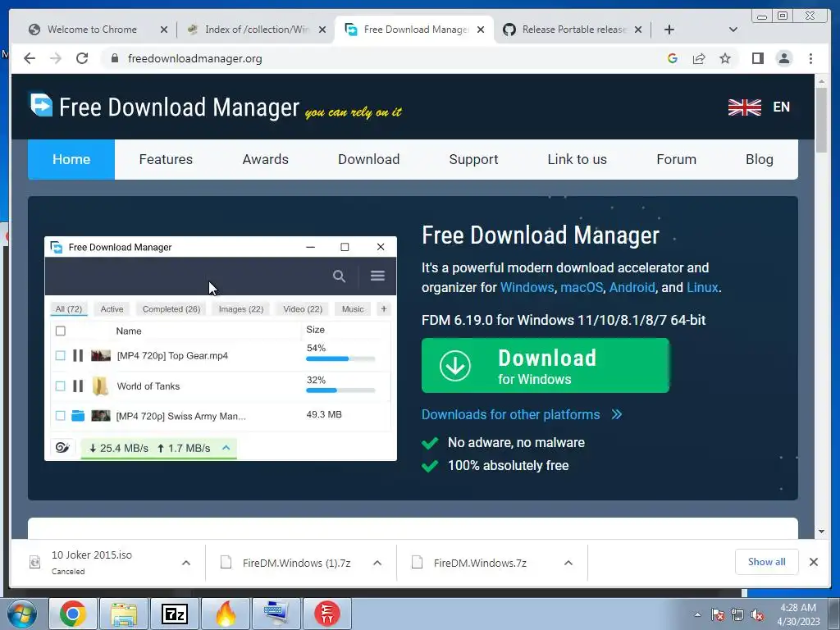Image resolution: width=840 pixels, height=630 pixels.
Task: Click the Google icon in address bar
Action: click(x=673, y=58)
